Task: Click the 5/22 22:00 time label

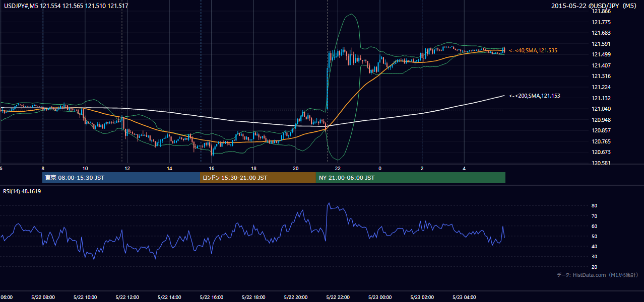Action: pyautogui.click(x=338, y=297)
